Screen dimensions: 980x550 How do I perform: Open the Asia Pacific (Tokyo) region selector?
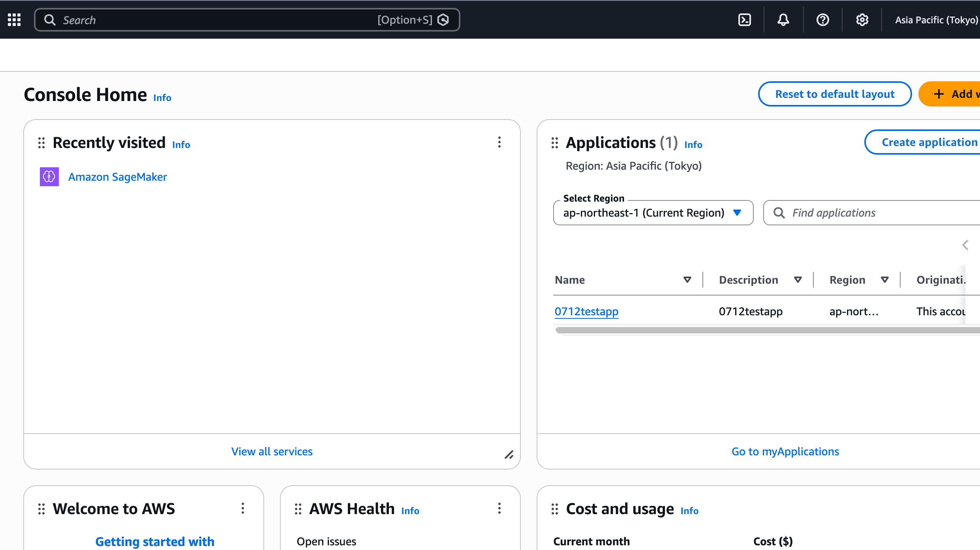pos(937,20)
